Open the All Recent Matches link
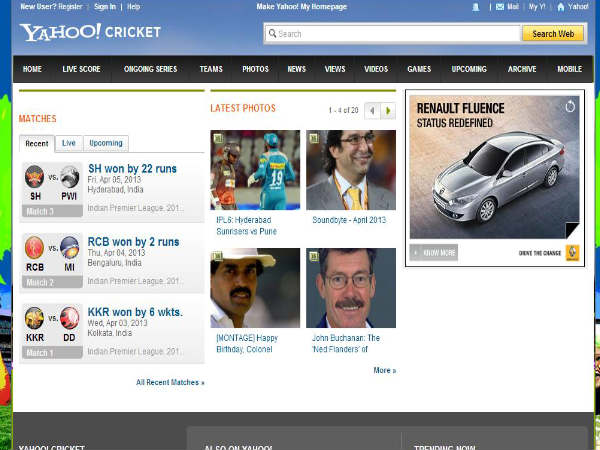The image size is (600, 450). [170, 382]
